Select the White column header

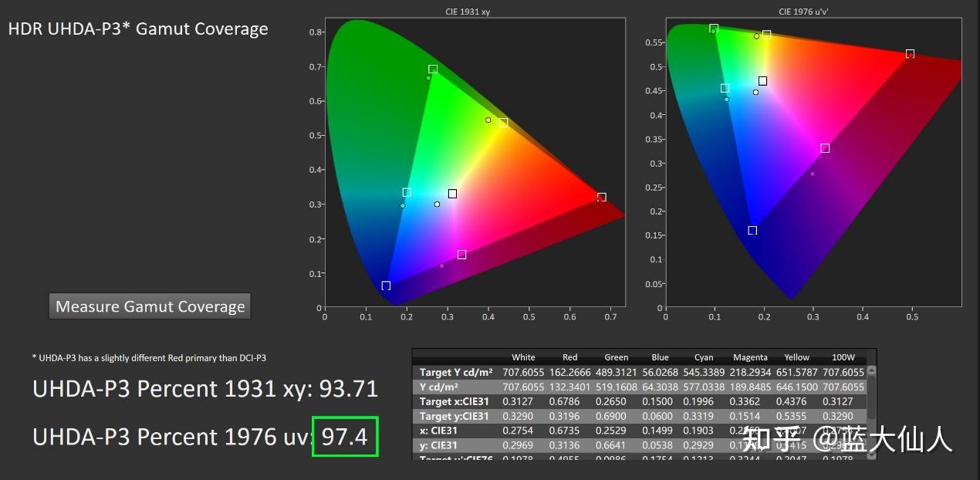coord(523,357)
